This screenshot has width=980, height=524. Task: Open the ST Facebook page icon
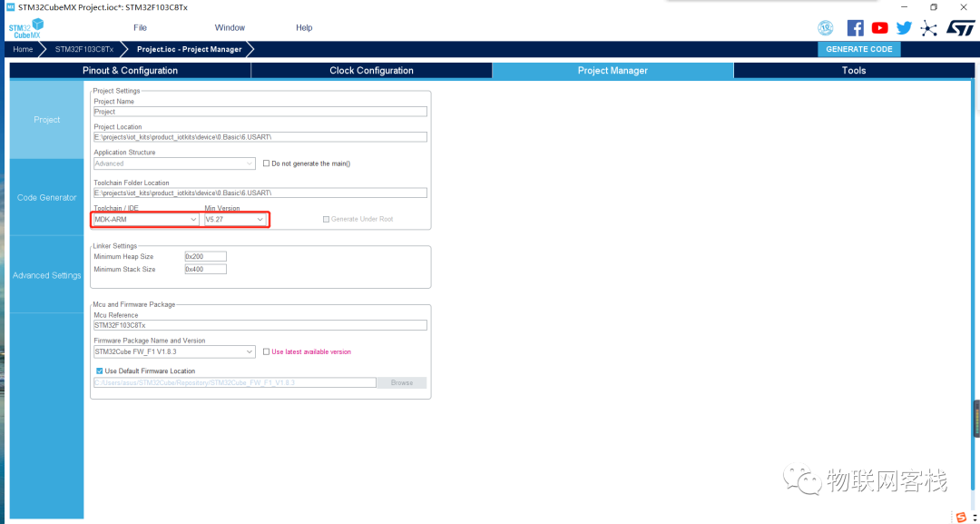coord(855,27)
